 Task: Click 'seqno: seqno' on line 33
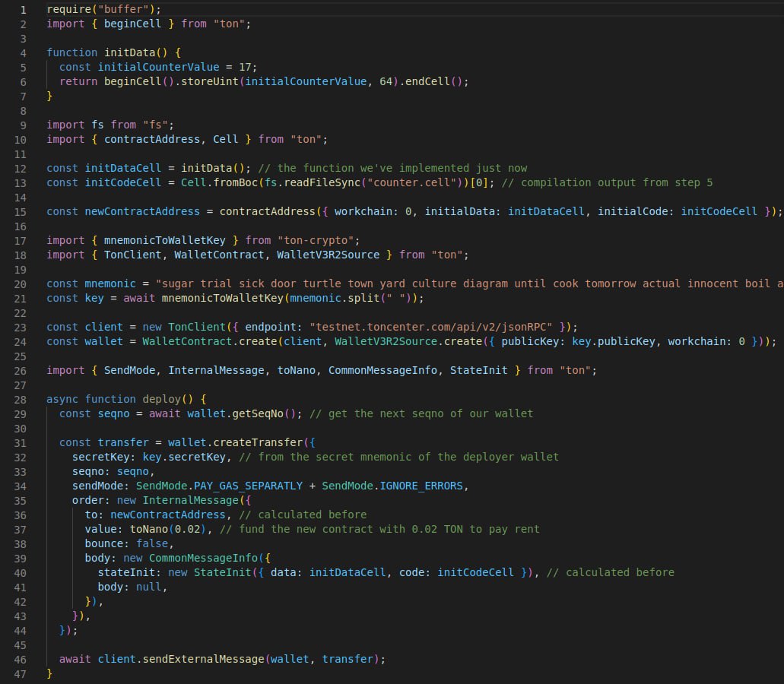110,472
